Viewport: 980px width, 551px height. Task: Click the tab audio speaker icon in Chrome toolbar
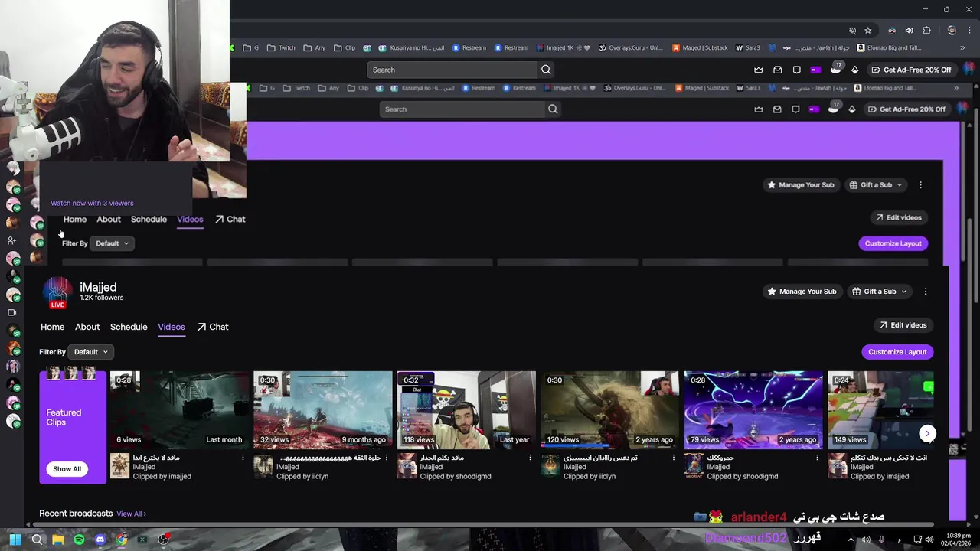[909, 31]
